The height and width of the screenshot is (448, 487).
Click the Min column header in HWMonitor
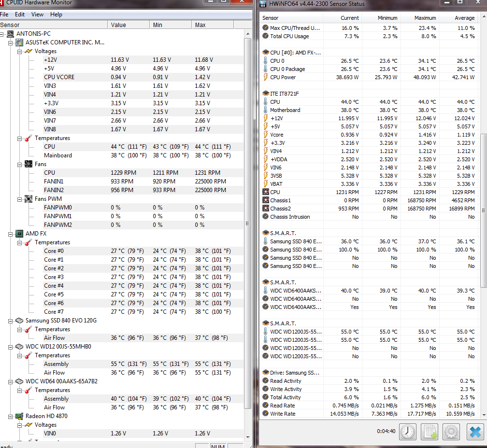pos(171,25)
